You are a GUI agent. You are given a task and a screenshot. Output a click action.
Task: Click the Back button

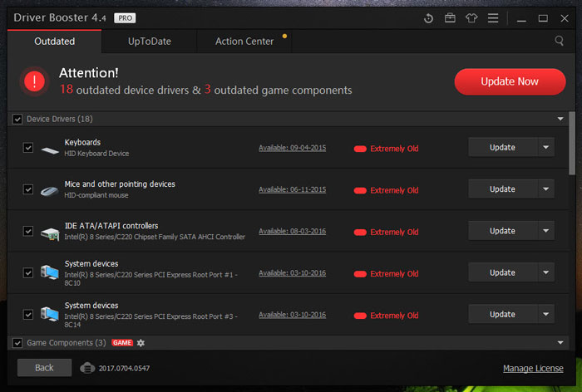click(45, 368)
